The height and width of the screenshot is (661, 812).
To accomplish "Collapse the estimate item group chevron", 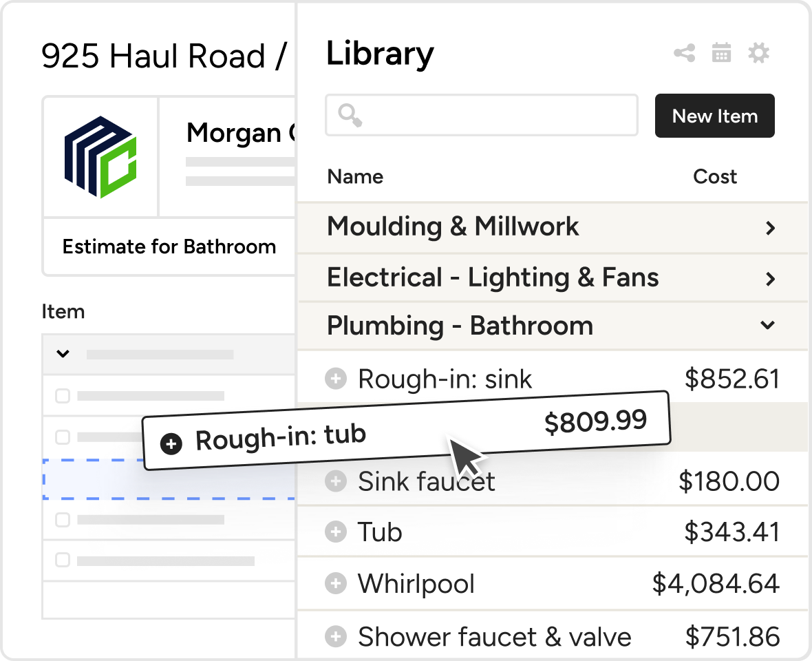I will [63, 354].
